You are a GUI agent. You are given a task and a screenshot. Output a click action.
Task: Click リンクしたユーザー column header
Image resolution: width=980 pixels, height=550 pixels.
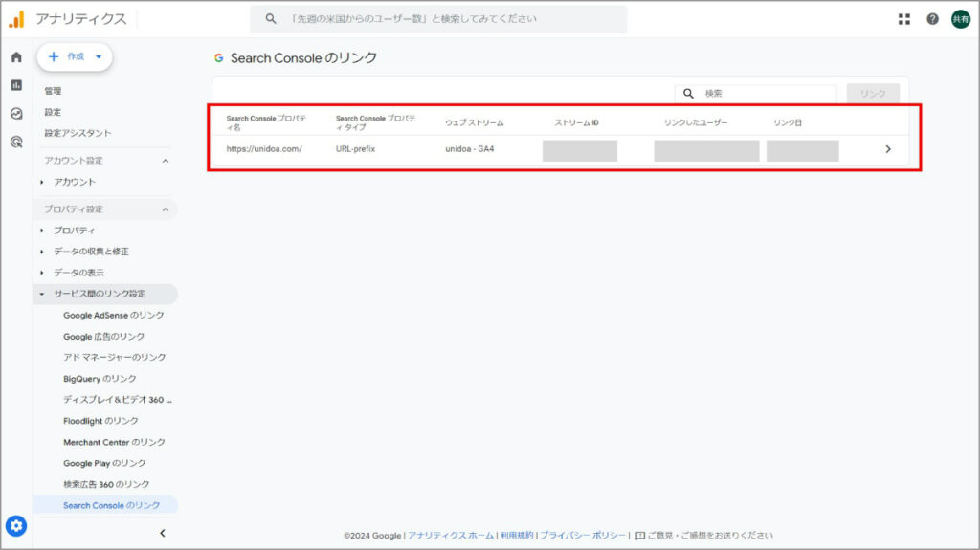696,123
